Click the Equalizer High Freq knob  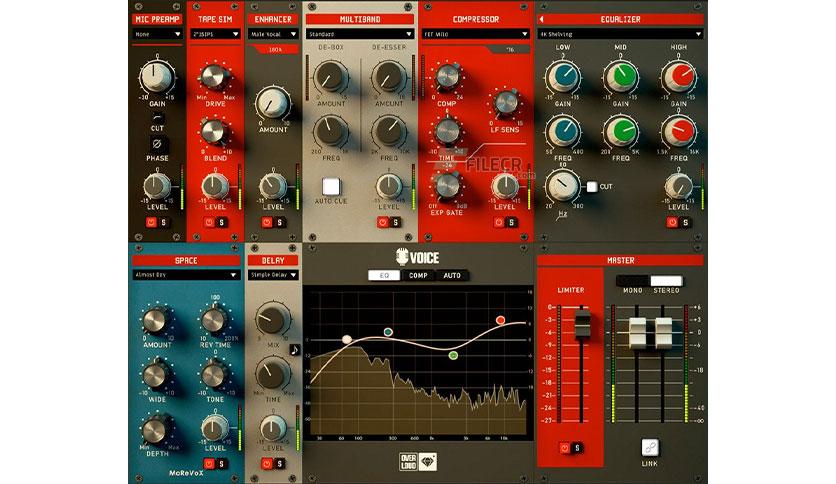678,132
